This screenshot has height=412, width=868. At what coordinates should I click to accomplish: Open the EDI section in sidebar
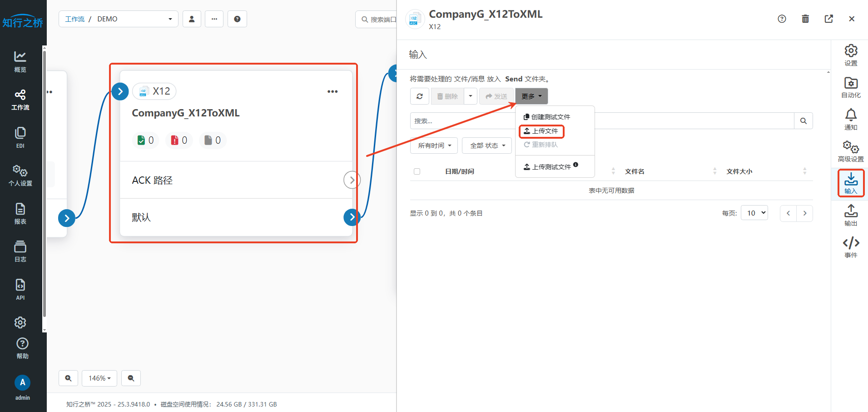(20, 137)
